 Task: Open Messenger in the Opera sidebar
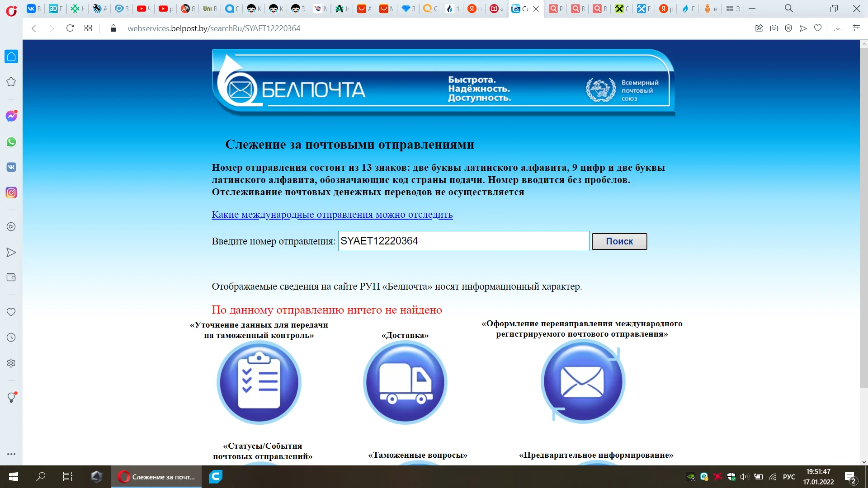tap(11, 116)
